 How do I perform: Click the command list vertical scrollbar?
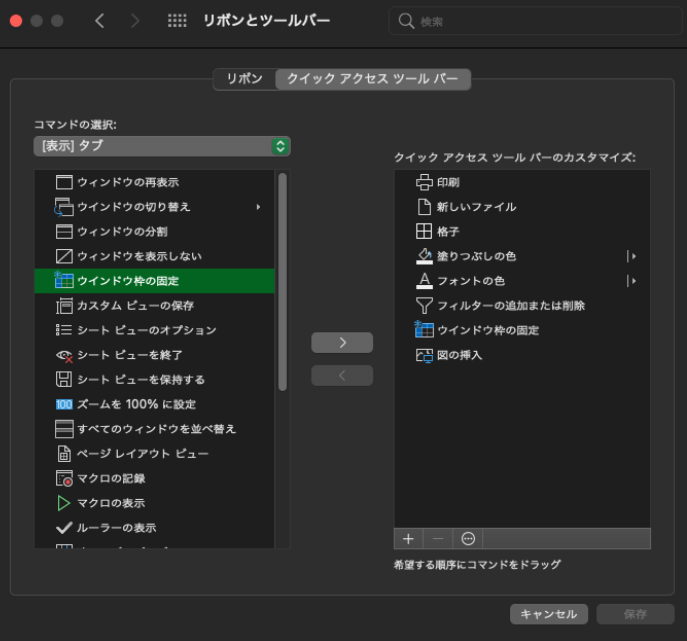coord(282,280)
